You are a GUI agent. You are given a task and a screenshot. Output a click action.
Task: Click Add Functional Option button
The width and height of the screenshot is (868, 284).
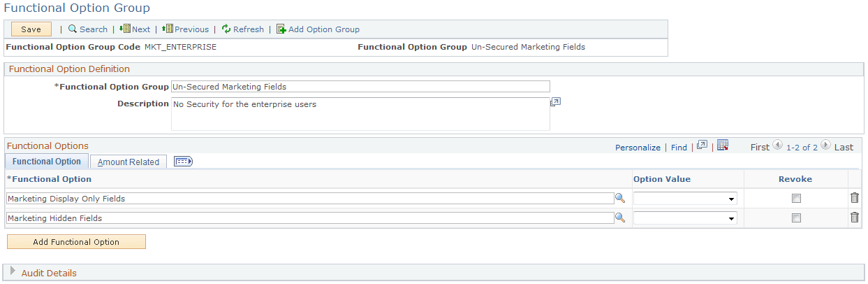(76, 242)
